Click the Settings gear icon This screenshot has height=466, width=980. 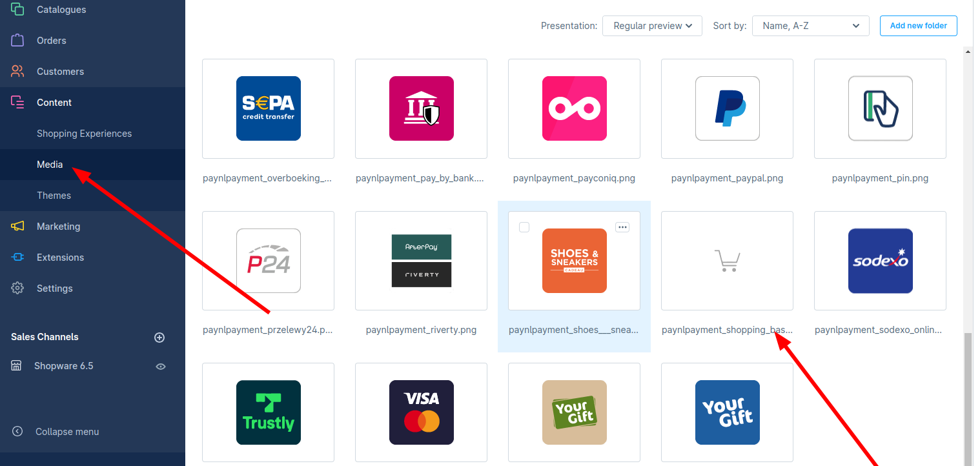pyautogui.click(x=17, y=289)
